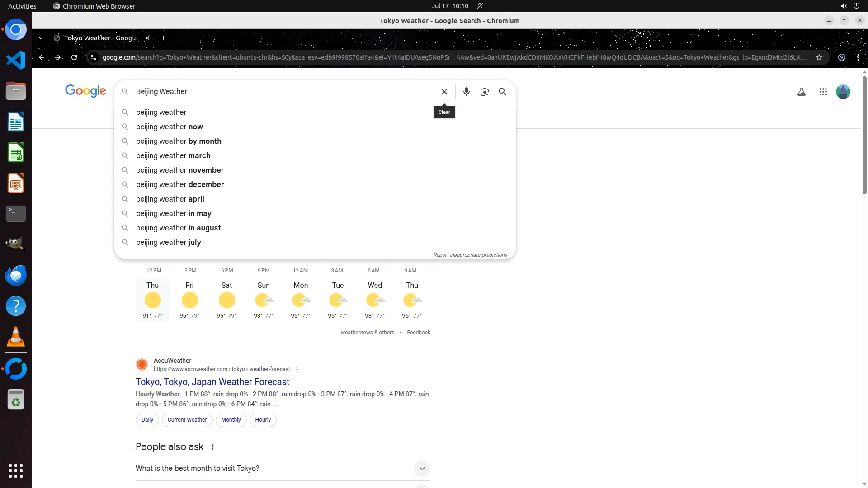Image resolution: width=868 pixels, height=488 pixels.
Task: Open Thunderbird mail from the dock
Action: 16,275
